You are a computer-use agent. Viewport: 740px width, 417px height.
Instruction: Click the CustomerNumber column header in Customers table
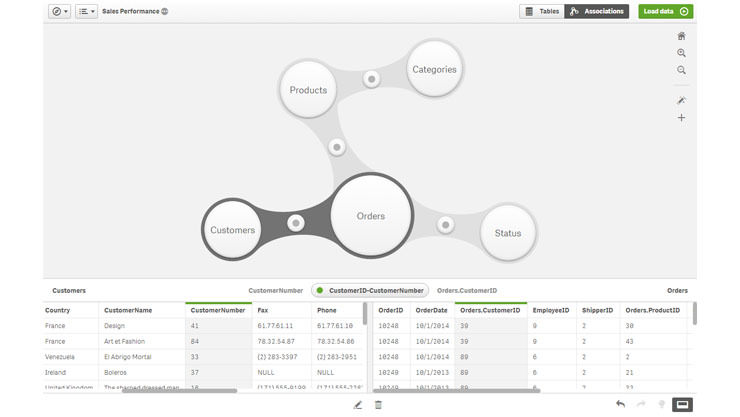[218, 310]
